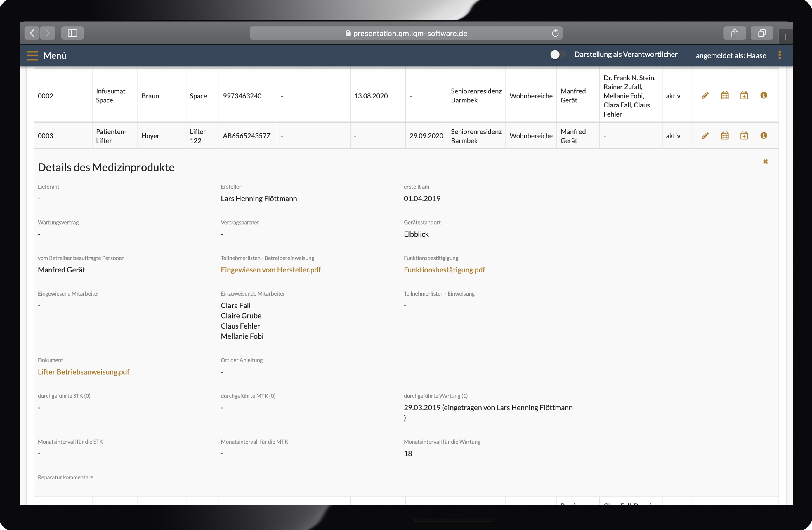Screen dimensions: 812x530
Task: Add a calendar entry for device 0002
Action: (744, 95)
